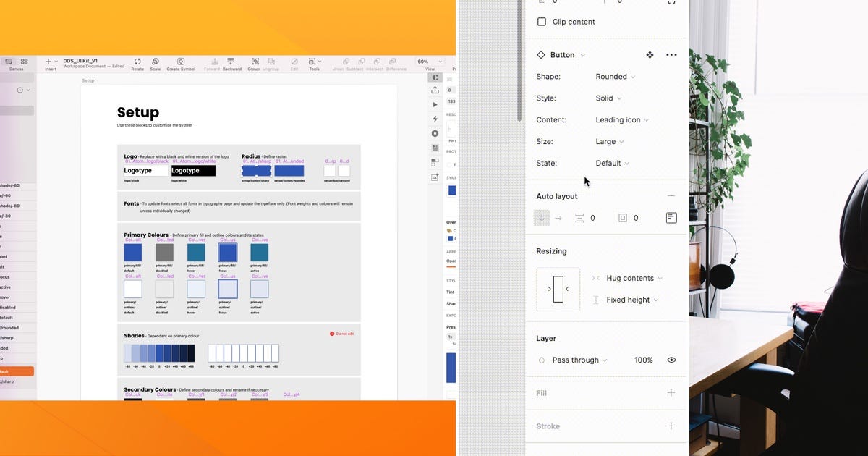
Task: Open the export/share icon in the right rail
Action: 435,90
